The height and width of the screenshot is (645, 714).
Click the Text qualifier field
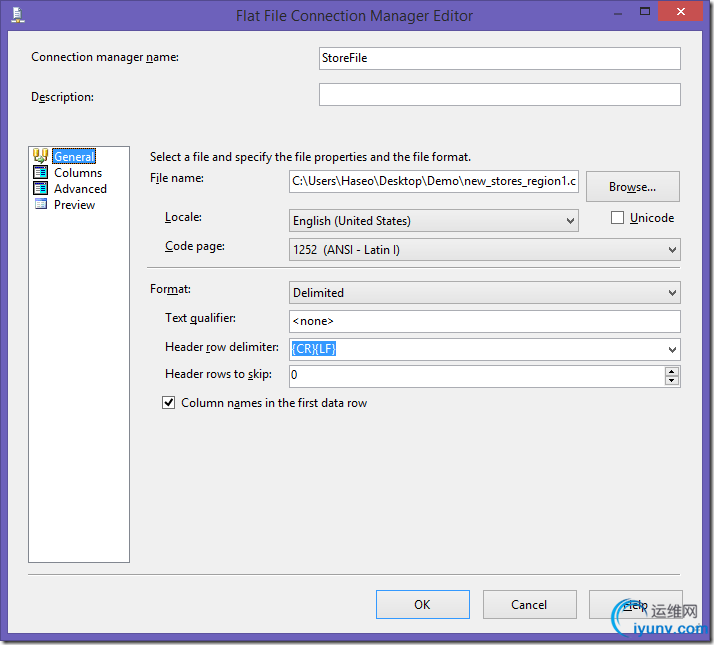[484, 321]
